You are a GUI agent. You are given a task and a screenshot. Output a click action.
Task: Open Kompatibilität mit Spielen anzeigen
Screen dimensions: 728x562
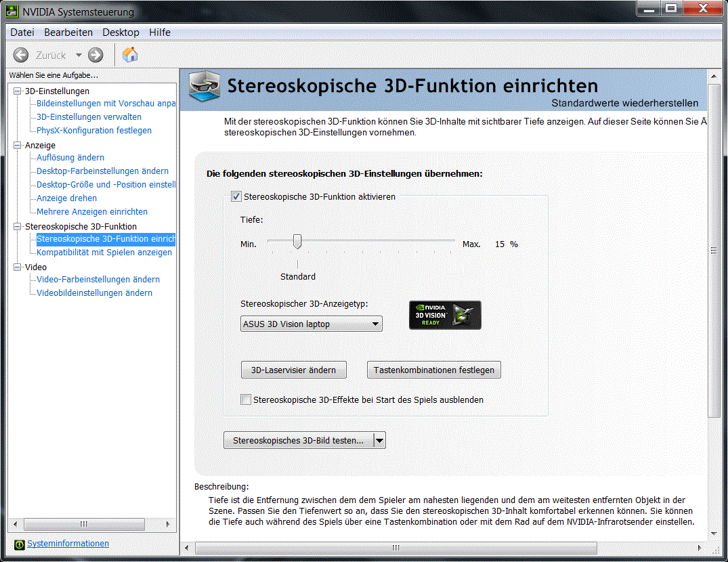point(104,253)
